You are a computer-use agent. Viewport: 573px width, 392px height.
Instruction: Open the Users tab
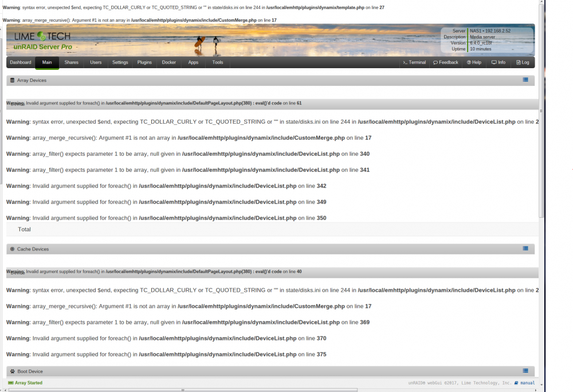click(96, 62)
